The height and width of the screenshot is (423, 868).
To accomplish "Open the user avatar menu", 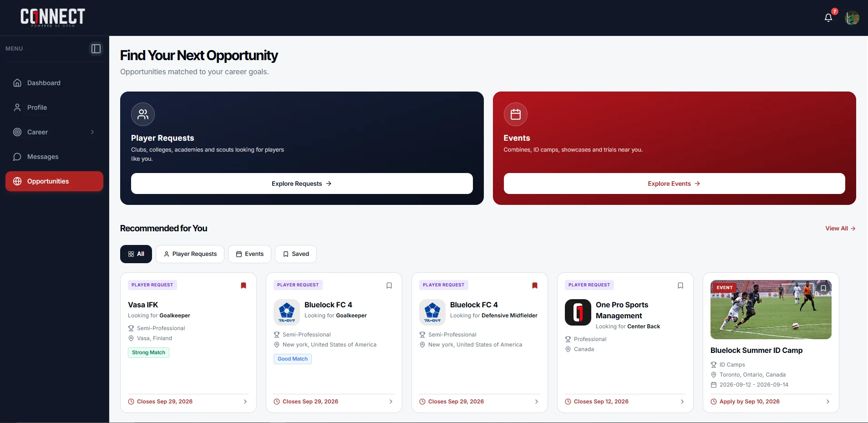I will point(852,18).
